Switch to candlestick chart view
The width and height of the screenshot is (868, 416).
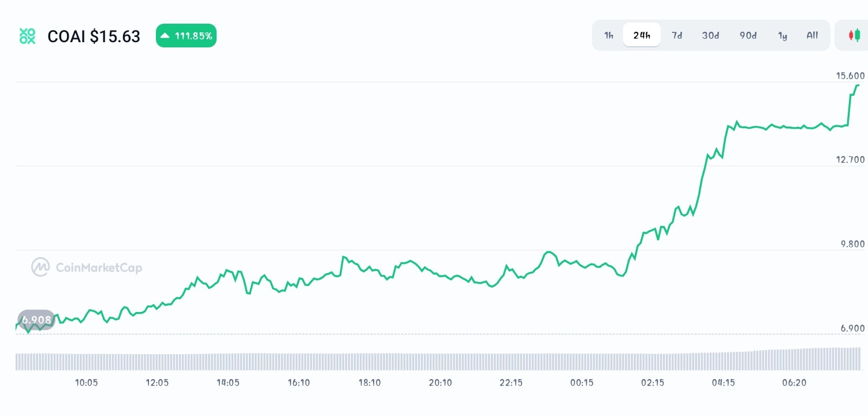click(x=854, y=35)
